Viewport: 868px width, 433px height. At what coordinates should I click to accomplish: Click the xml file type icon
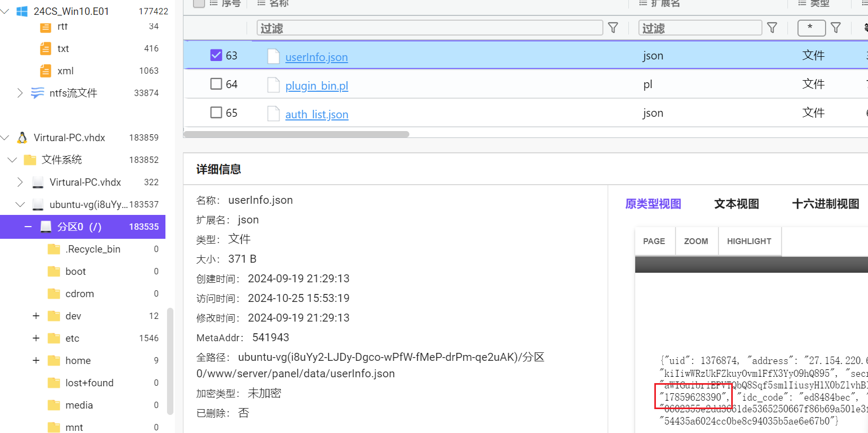46,71
